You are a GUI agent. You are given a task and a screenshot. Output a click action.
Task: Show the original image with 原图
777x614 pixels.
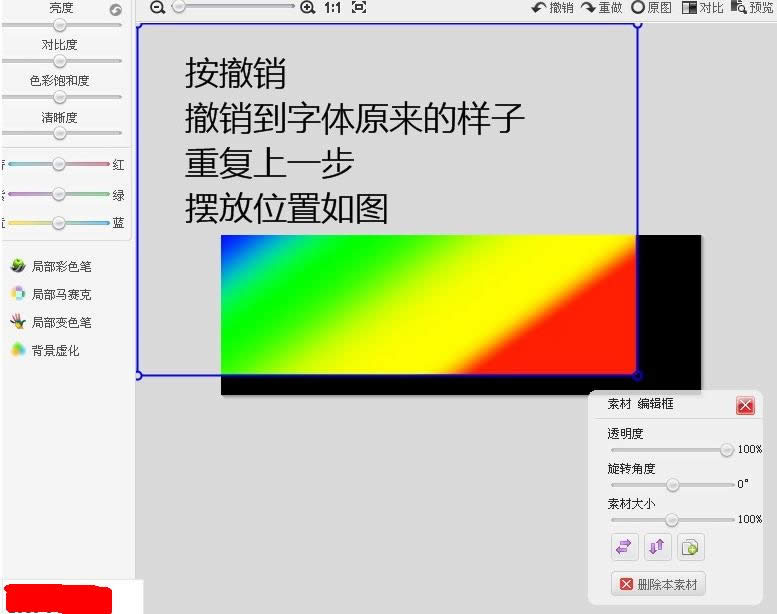click(652, 8)
